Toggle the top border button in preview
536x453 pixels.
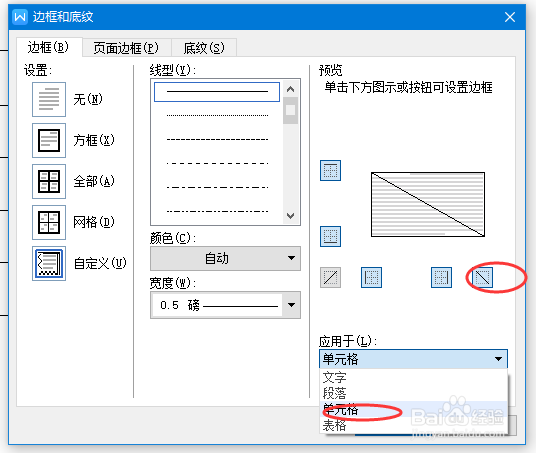coord(330,170)
